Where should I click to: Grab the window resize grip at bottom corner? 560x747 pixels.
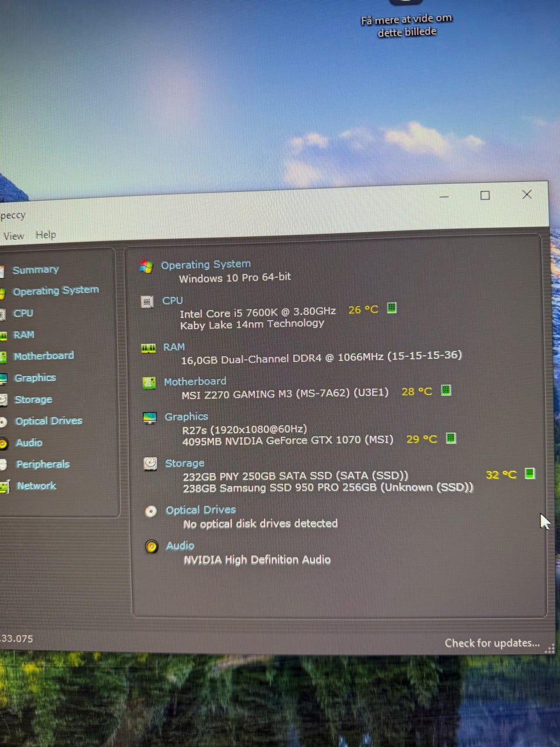point(549,648)
